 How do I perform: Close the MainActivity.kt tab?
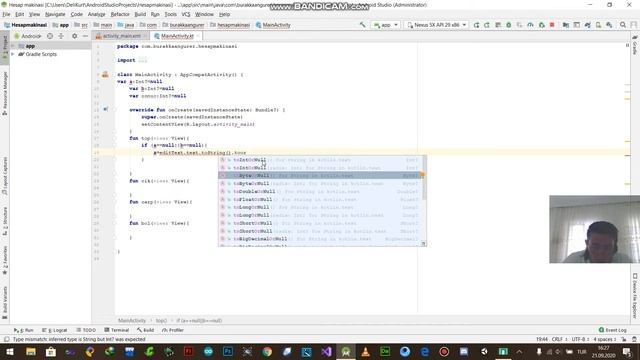point(198,36)
